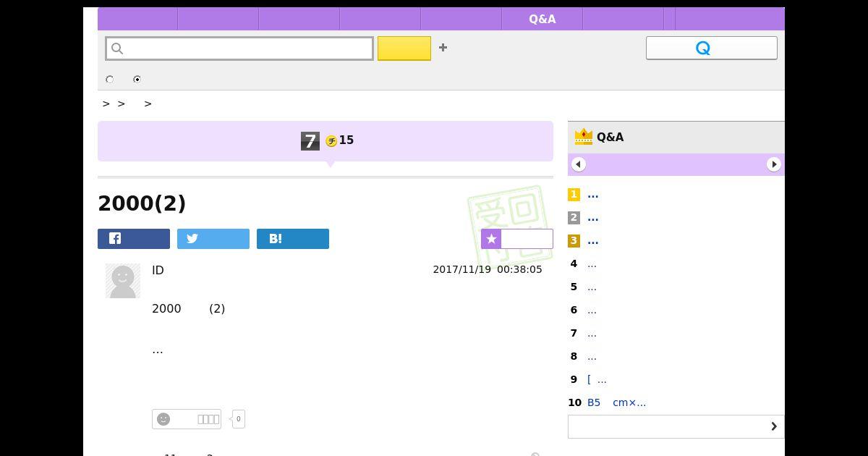Screen dimensions: 868x456
Task: Go to previous ranking with left arrow
Action: tap(579, 164)
